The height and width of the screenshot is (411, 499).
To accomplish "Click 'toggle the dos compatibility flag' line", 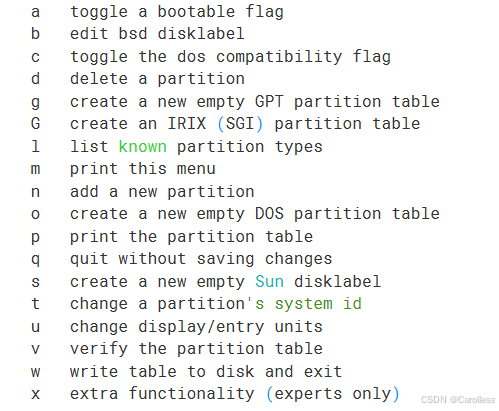I will [x=230, y=57].
